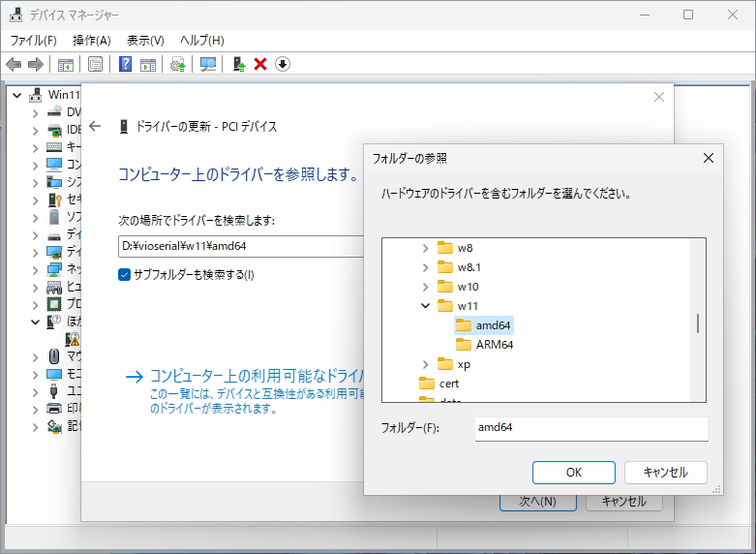Select the w8.1 folder in tree
Screen dimensions: 756x554
[x=459, y=267]
